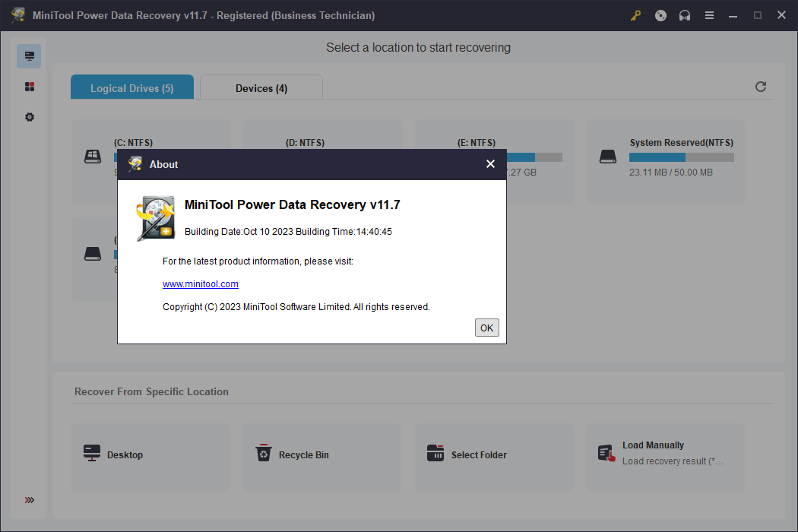This screenshot has height=532, width=798.
Task: Click the 23.11 MB / 50.00 MB text
Action: pyautogui.click(x=671, y=173)
